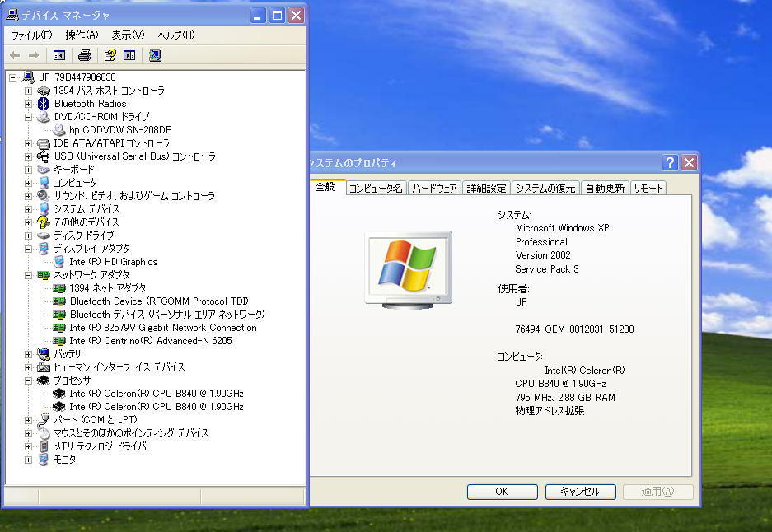772x532 pixels.
Task: Click the product ID 76494-OEM-0012031-51200 text
Action: 574,329
